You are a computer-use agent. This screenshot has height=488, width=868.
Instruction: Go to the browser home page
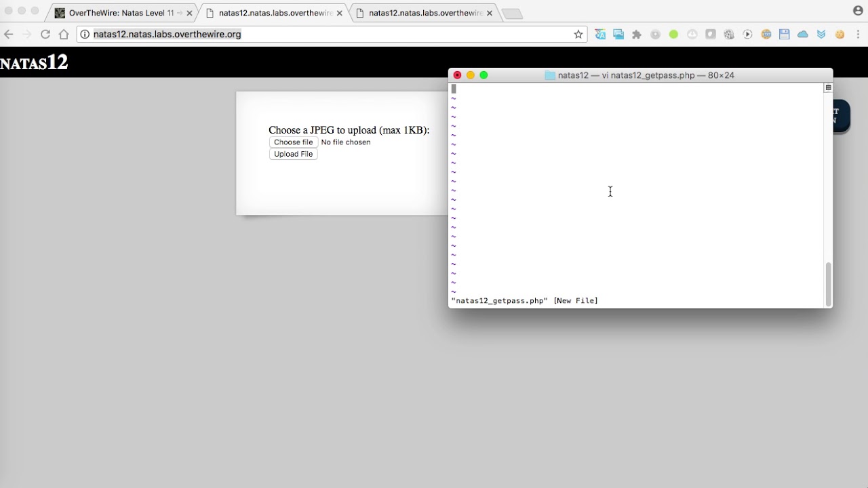pyautogui.click(x=64, y=35)
